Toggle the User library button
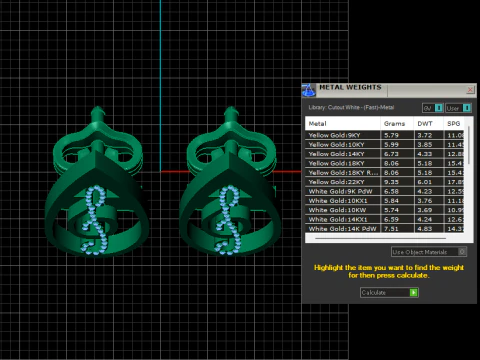This screenshot has height=360, width=480. tap(458, 108)
